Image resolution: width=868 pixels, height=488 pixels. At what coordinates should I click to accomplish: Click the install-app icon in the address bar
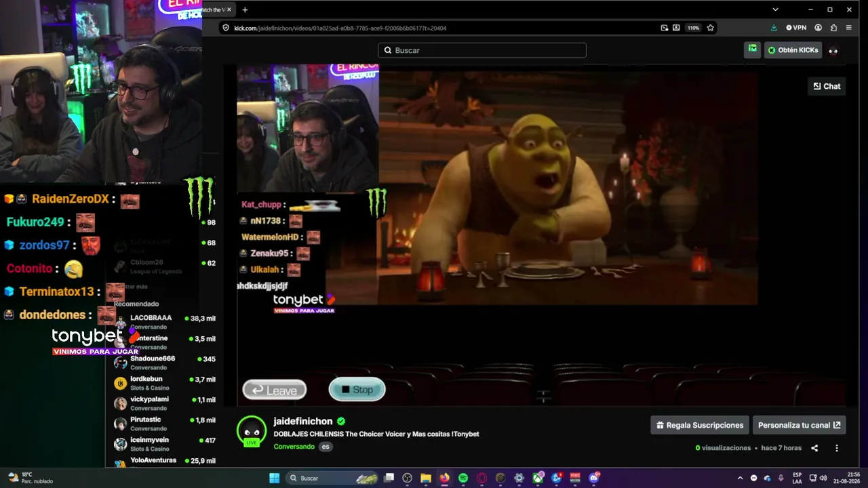[x=676, y=28]
